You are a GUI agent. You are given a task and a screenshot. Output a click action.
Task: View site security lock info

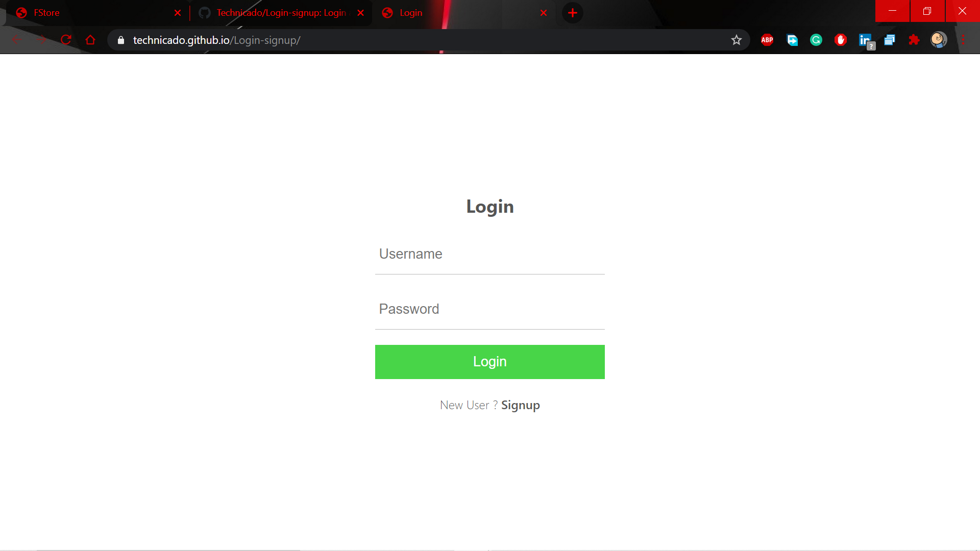click(121, 40)
